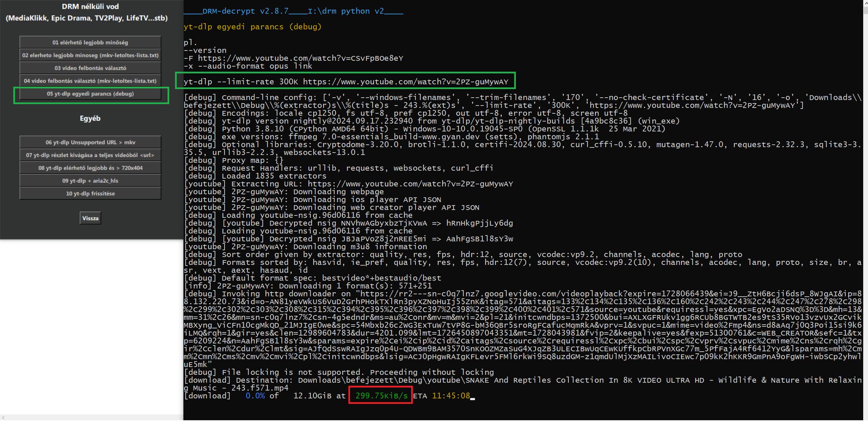Click '08 yt-dlp elérhető legjobb és > 720x404'
Screen dimensions: 868x438
pos(90,168)
